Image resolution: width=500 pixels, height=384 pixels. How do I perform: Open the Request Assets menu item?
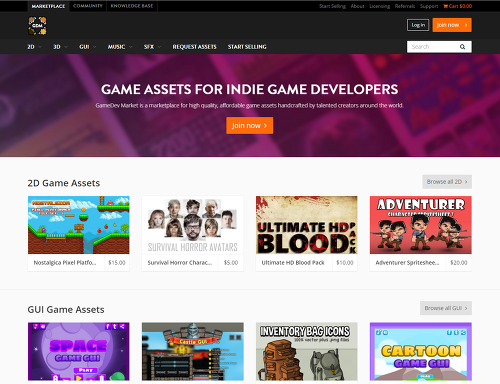194,47
